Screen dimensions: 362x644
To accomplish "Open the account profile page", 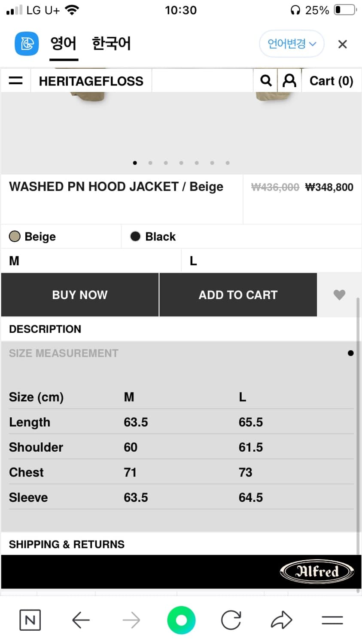I will coord(290,81).
